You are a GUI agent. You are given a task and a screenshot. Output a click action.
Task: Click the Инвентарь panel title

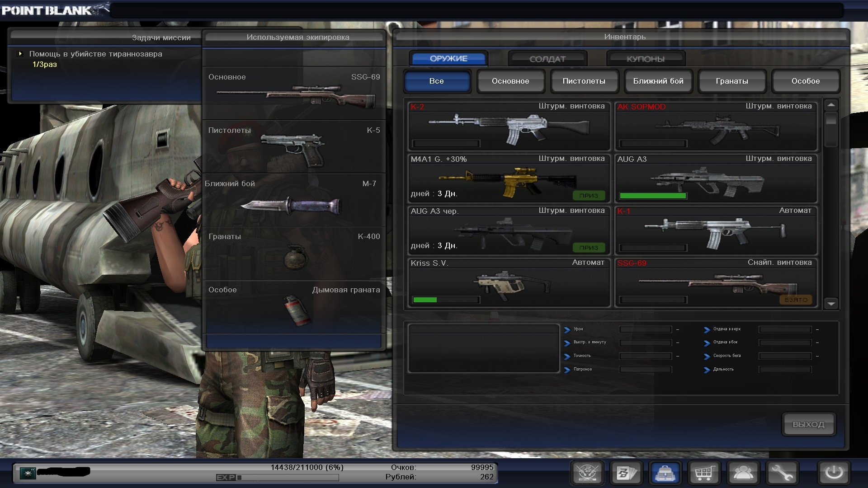point(625,37)
